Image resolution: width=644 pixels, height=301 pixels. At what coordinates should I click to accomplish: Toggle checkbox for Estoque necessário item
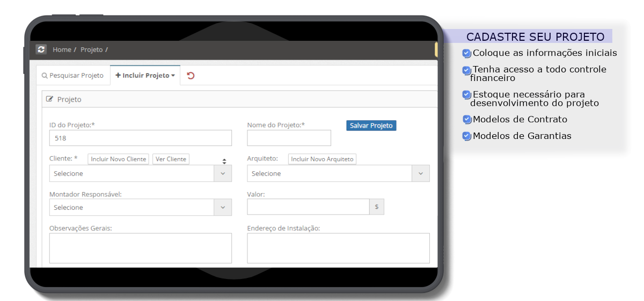(467, 95)
